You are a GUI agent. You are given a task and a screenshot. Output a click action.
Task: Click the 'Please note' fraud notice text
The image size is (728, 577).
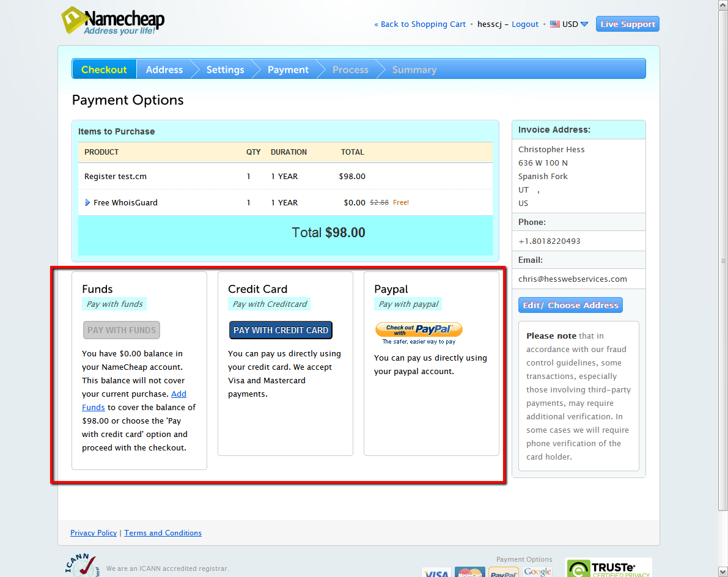(x=578, y=397)
